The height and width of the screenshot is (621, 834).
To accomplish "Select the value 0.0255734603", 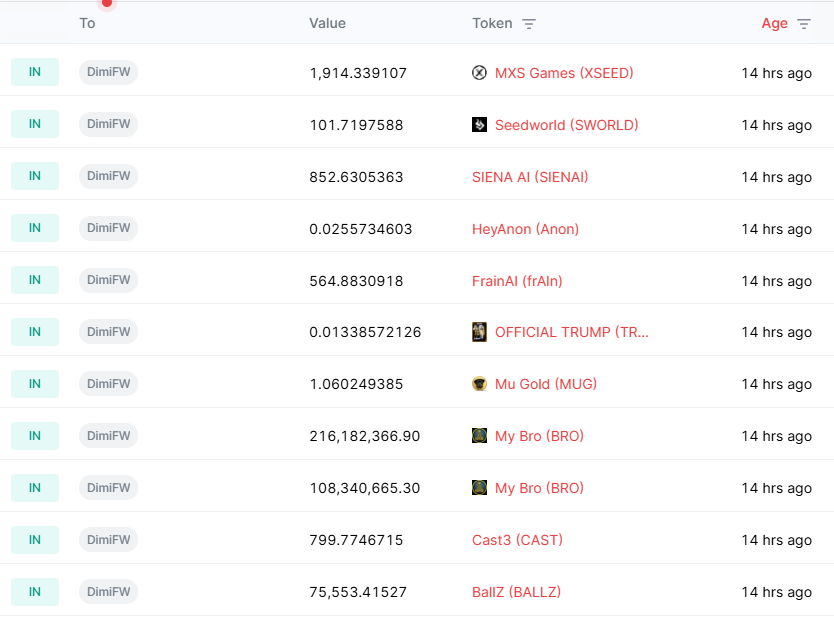I will coord(361,229).
